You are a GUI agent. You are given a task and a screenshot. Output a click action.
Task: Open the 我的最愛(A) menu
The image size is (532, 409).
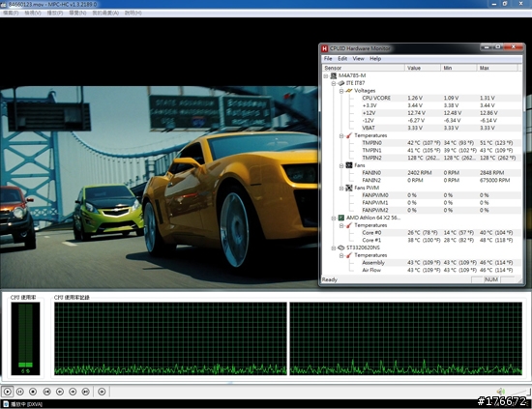(105, 13)
